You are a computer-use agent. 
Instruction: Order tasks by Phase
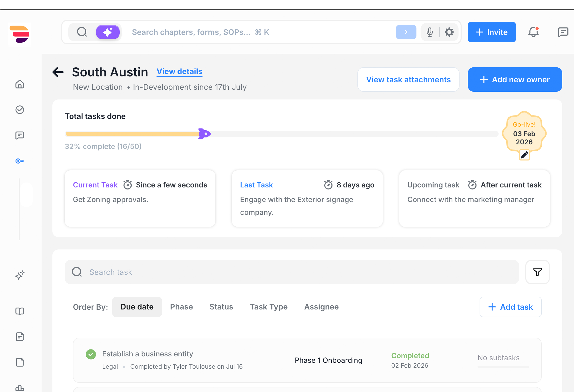coord(181,307)
